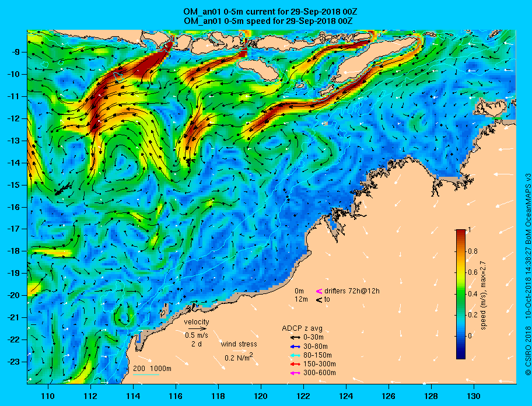This screenshot has height=406, width=532.
Task: Click the latitude label '-9'
Action: (16, 52)
